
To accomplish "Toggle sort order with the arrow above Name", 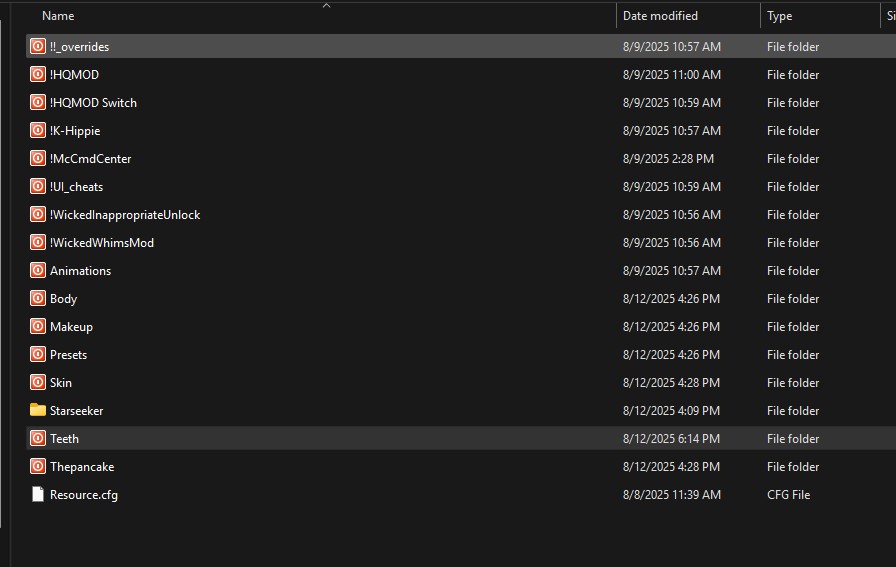I will [x=326, y=6].
